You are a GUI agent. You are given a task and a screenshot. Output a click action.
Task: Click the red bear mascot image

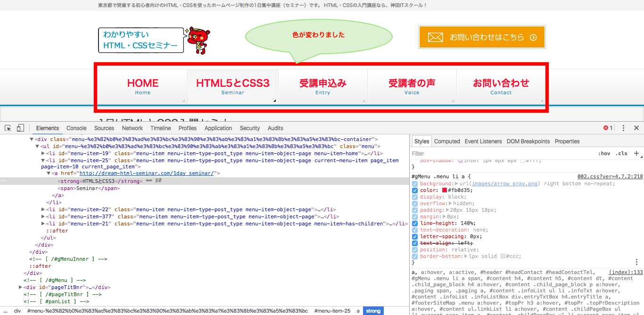coord(198,40)
